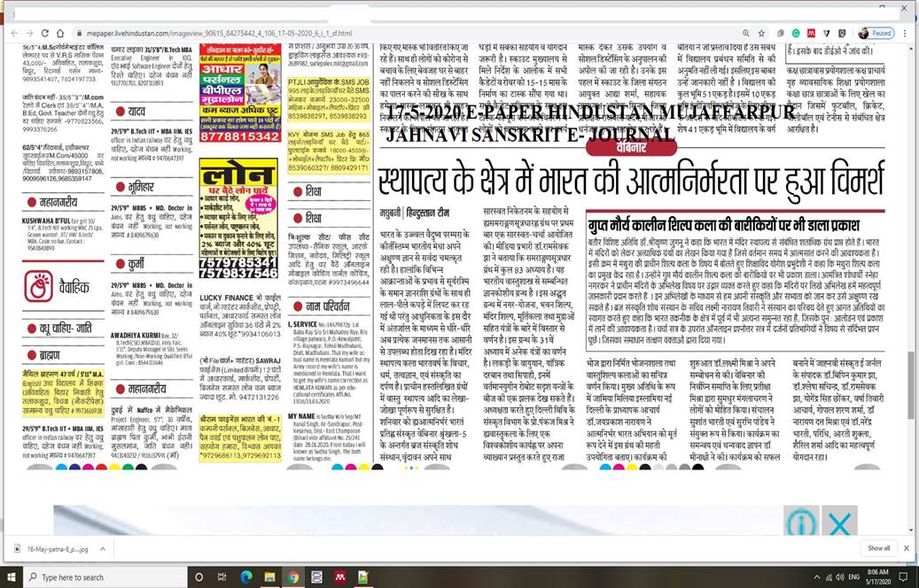Click the headline स्थापत्य के क्षेत्र में भारत
The height and width of the screenshot is (588, 919).
[630, 181]
